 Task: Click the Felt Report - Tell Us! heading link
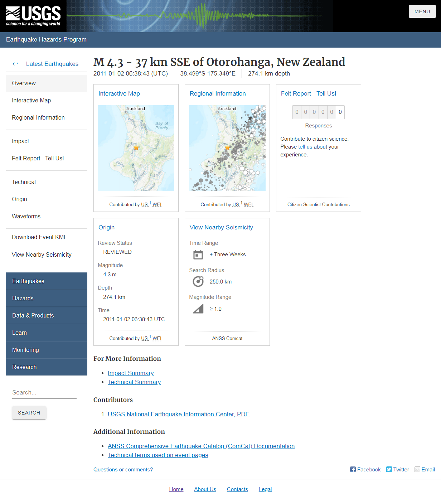click(309, 93)
